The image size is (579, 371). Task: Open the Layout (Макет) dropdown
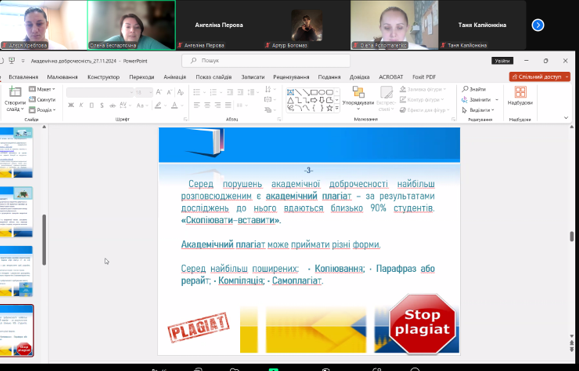(42, 89)
